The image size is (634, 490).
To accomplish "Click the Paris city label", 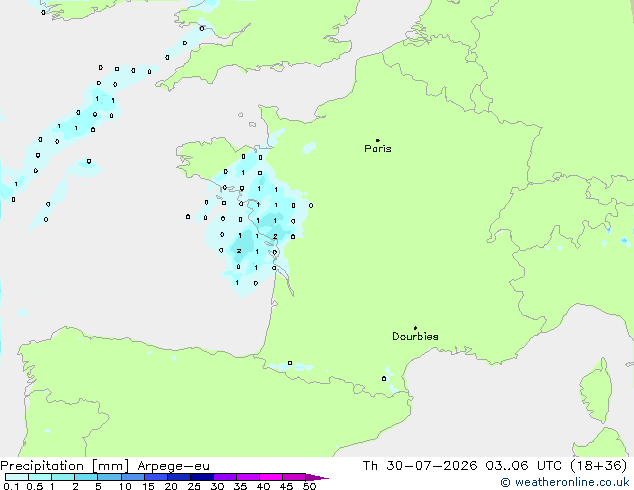I will [378, 149].
